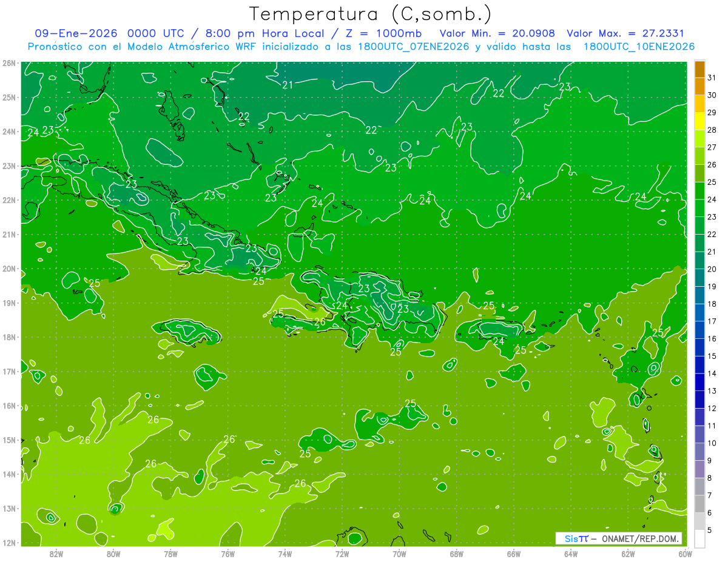
Task: Click the 70W longitude axis label
Action: point(399,554)
